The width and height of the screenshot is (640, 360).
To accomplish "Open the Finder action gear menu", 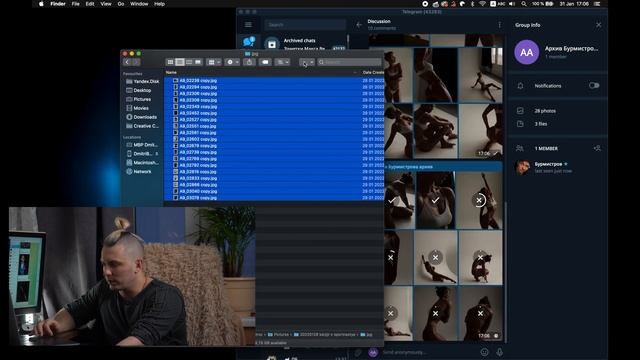I will (x=233, y=62).
